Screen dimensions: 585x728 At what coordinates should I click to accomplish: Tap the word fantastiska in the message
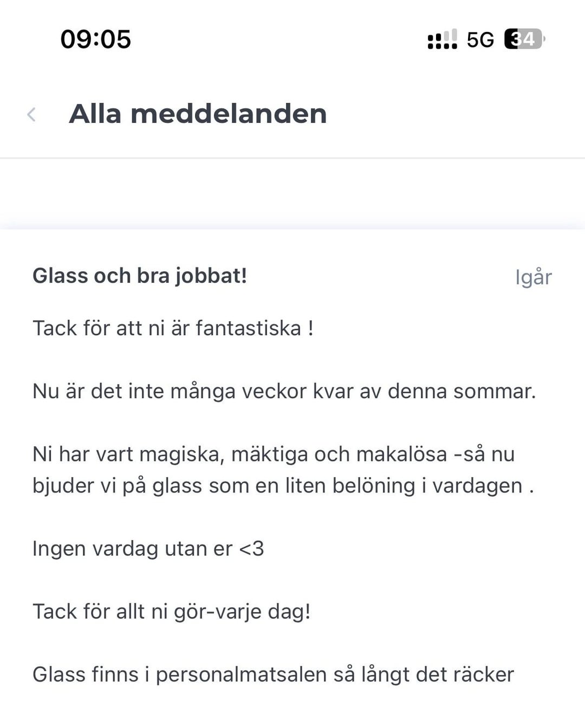click(x=248, y=328)
